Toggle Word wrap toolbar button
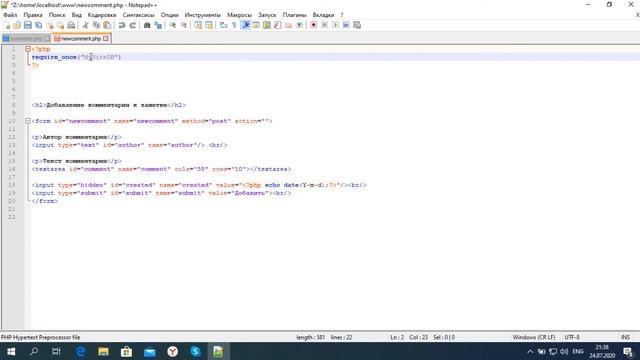The image size is (640, 360). pyautogui.click(x=223, y=25)
